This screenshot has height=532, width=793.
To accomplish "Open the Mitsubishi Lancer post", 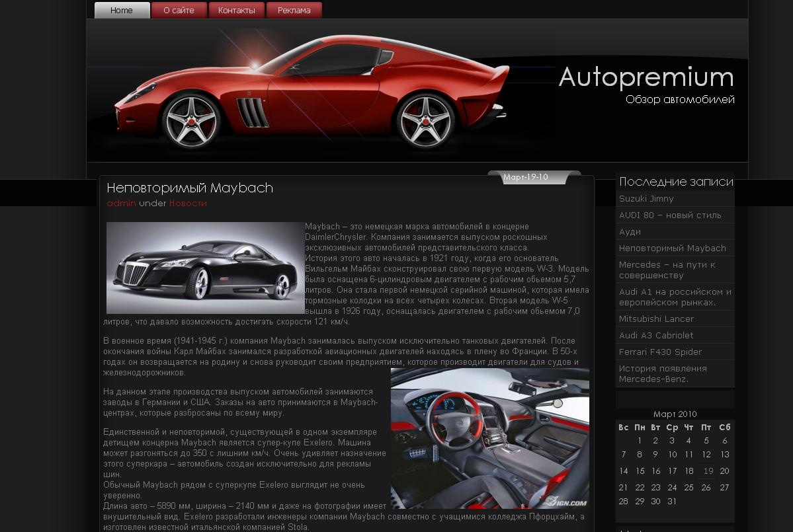I will pyautogui.click(x=656, y=319).
